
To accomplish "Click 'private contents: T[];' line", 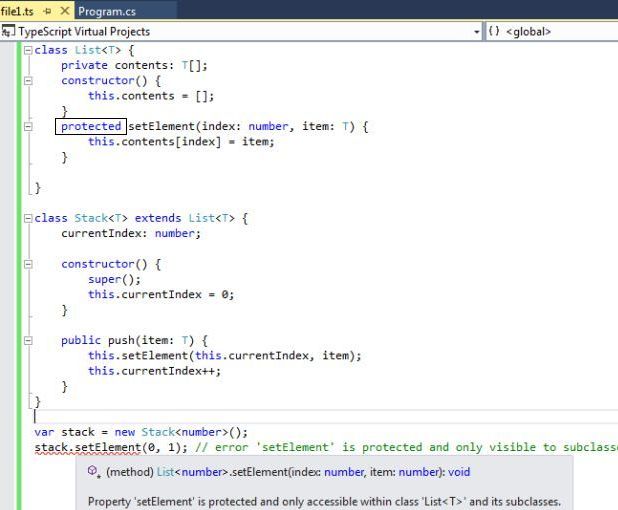I will 134,65.
